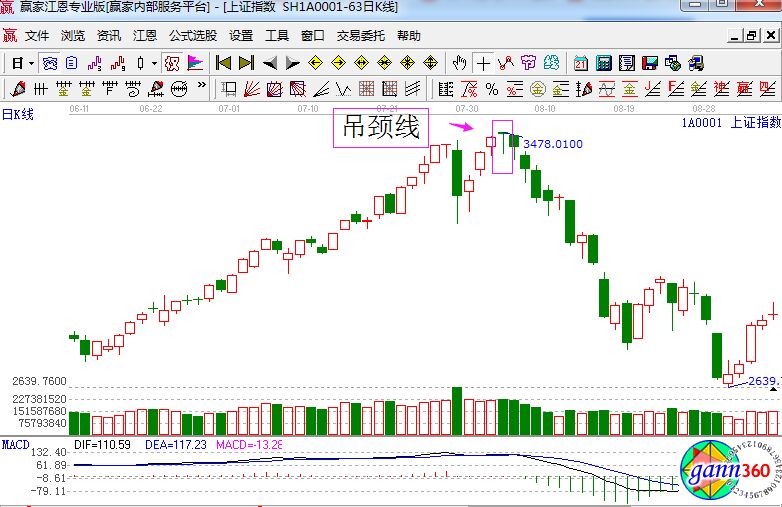This screenshot has height=507, width=782.
Task: Open the 公式选股 menu
Action: 193,36
